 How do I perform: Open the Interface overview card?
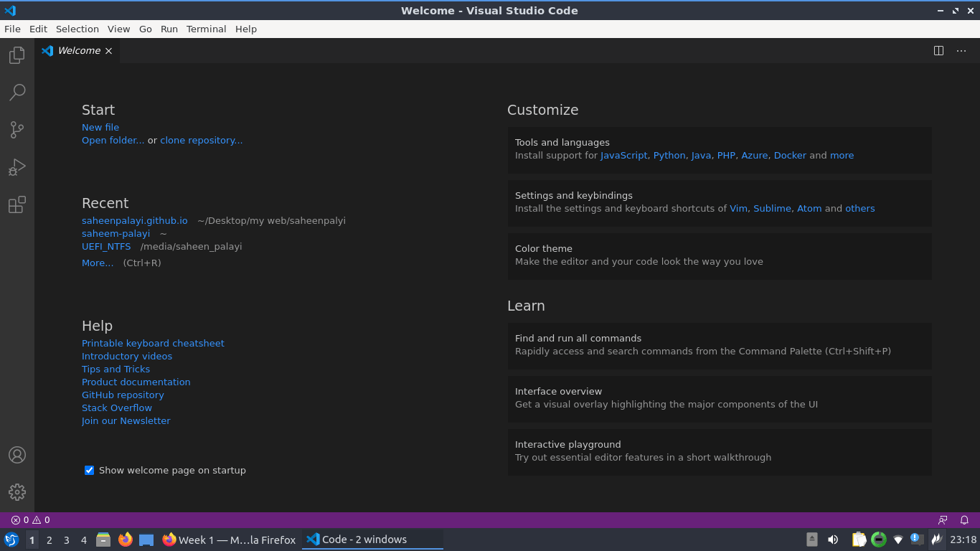tap(720, 398)
